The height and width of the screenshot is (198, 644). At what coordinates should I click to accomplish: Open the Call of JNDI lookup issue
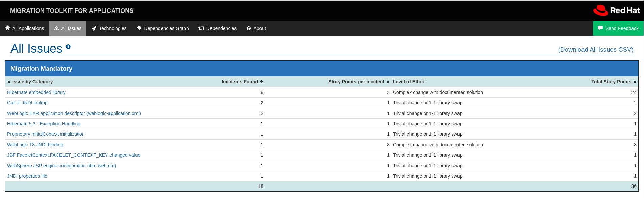(27, 103)
